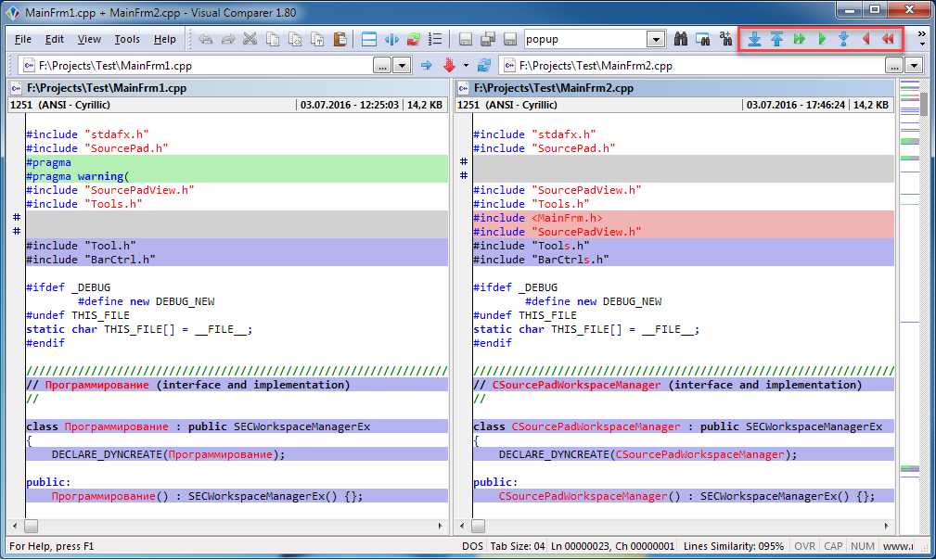Click the red-green refresh comparison icon
This screenshot has width=936, height=560.
(414, 39)
